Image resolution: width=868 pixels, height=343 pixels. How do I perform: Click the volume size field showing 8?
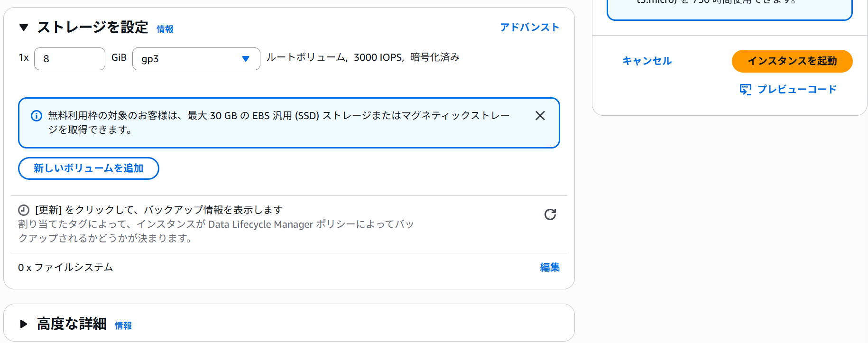[70, 59]
